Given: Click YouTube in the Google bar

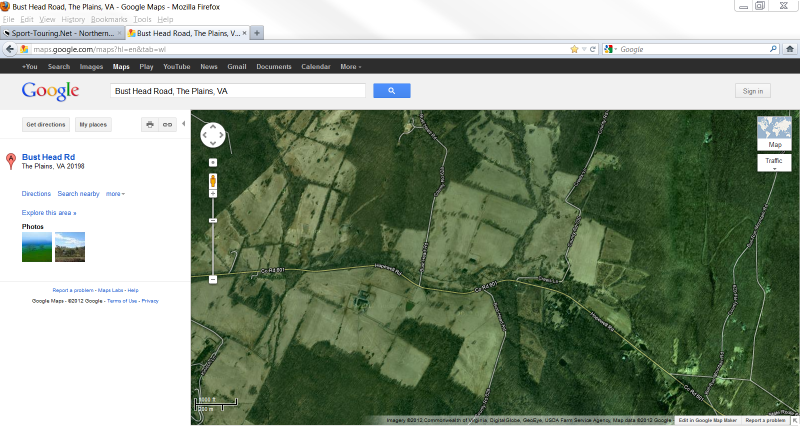Looking at the screenshot, I should coord(177,66).
